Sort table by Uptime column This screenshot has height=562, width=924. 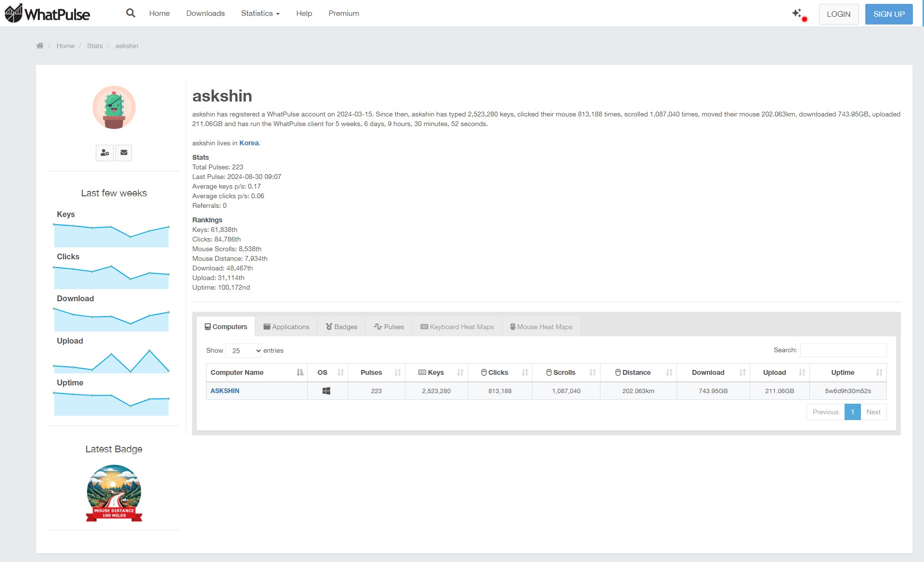click(x=848, y=372)
